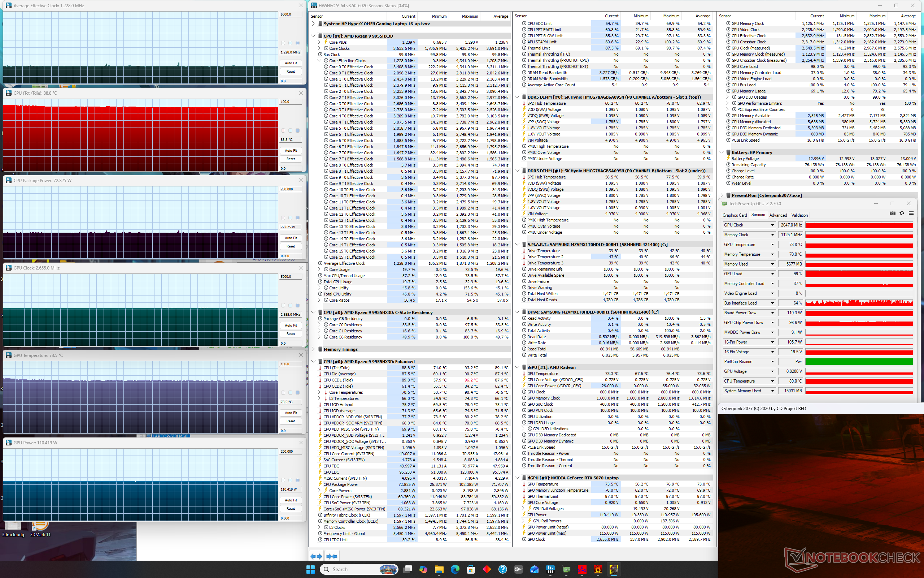Select the Battery Voltage row

tap(818, 159)
